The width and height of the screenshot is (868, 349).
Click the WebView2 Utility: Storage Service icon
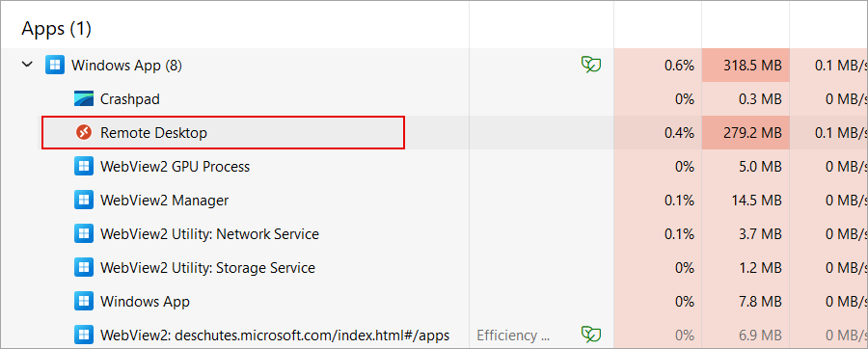point(83,268)
